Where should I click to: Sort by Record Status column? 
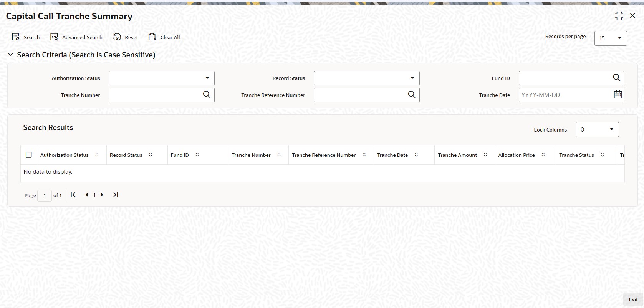pos(151,155)
